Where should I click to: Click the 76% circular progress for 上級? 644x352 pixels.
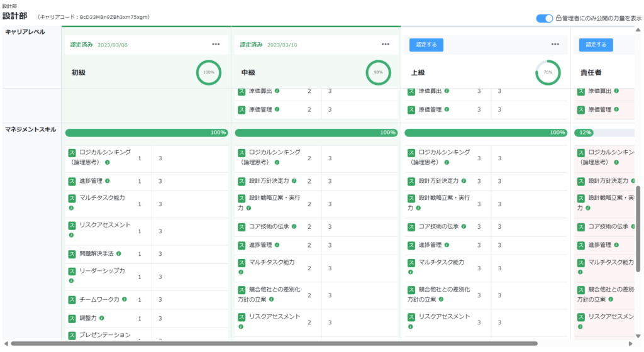point(548,73)
